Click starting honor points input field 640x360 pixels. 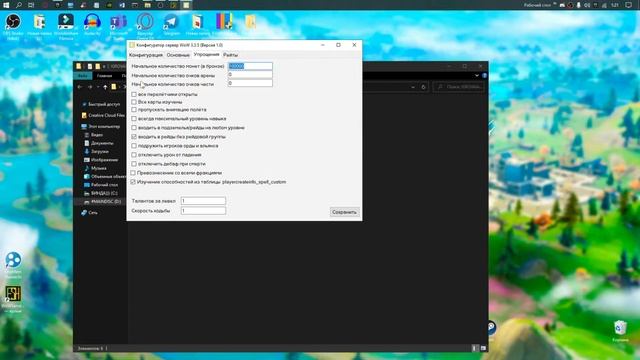250,83
